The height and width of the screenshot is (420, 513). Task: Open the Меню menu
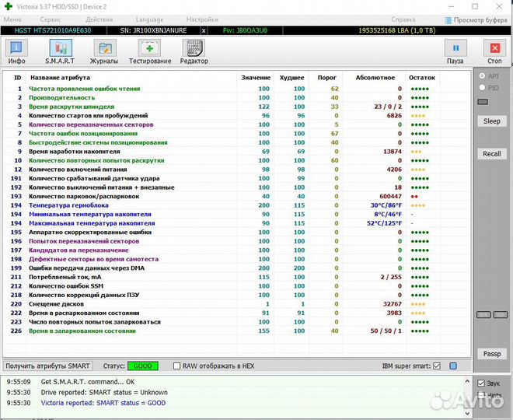pos(13,19)
